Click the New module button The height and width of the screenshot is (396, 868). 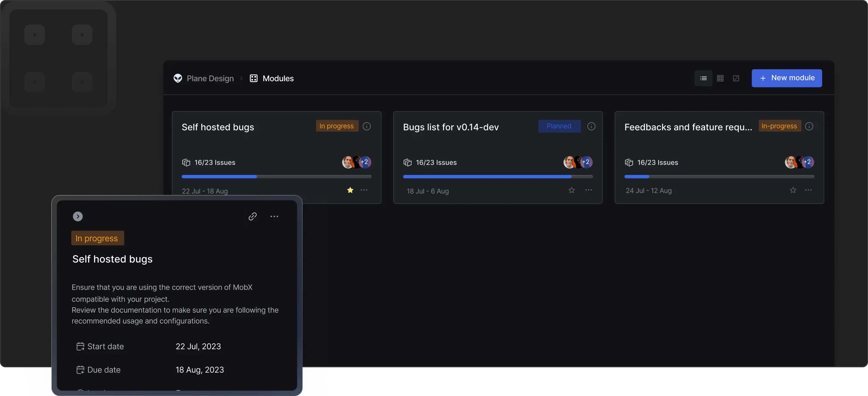pos(787,78)
